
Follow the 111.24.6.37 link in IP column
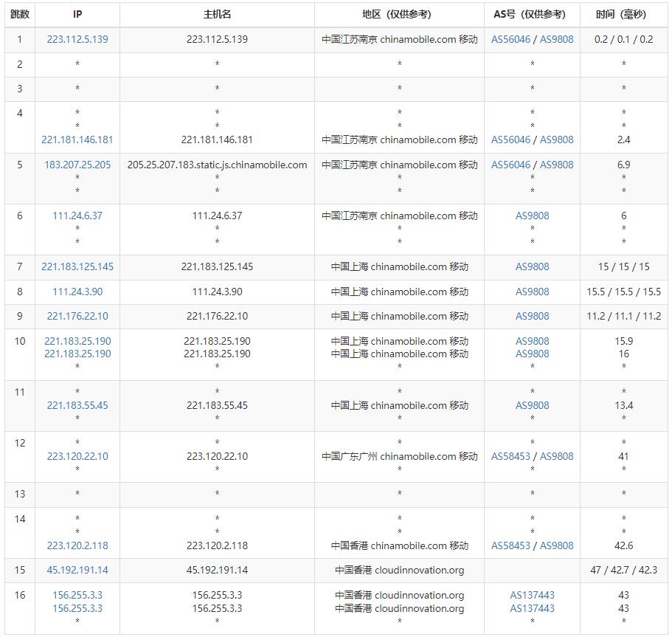pyautogui.click(x=77, y=216)
